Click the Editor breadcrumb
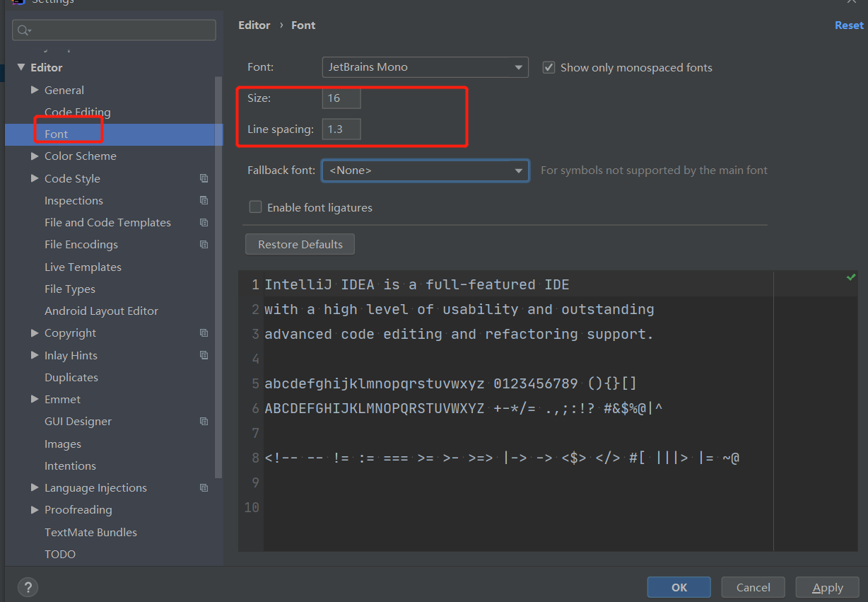Viewport: 868px width, 602px height. (x=254, y=25)
